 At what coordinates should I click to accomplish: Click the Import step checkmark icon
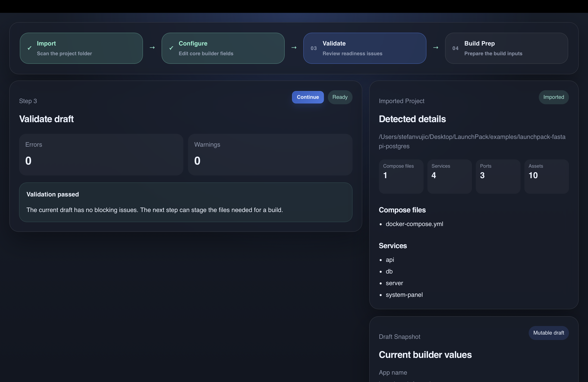[x=29, y=48]
